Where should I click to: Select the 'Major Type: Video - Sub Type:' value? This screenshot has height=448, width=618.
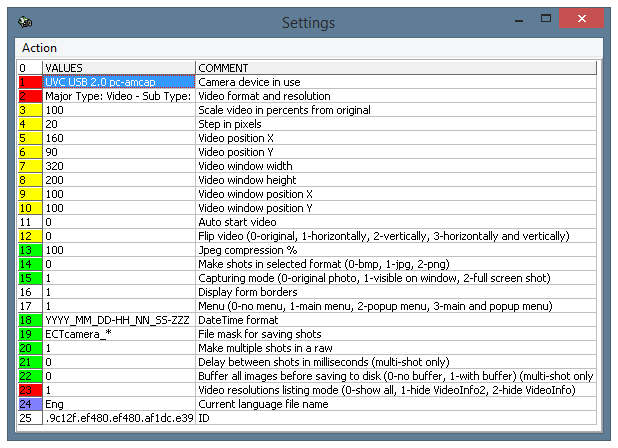click(x=119, y=96)
